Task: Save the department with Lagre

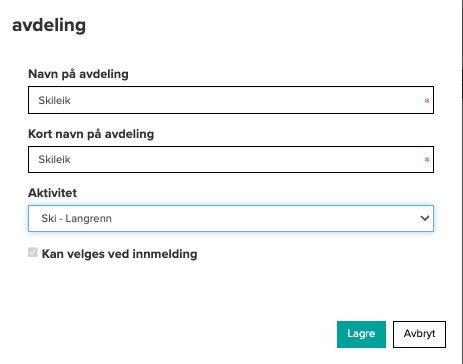Action: coord(361,334)
